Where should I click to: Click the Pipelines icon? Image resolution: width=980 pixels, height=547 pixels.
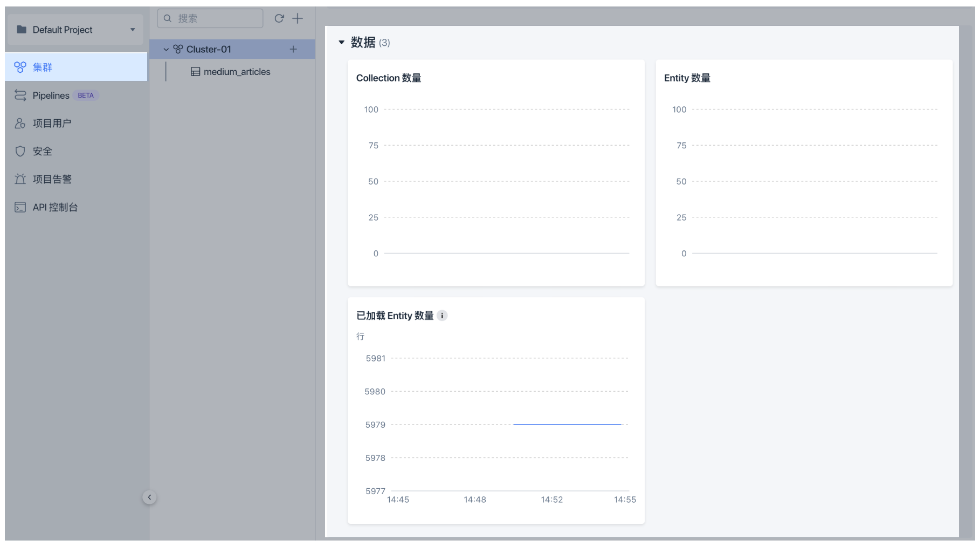(x=20, y=95)
